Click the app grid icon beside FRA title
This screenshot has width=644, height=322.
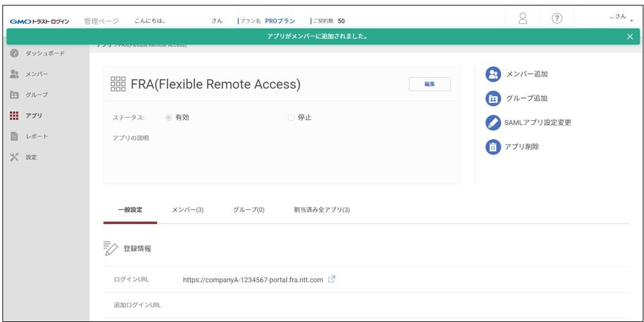pyautogui.click(x=118, y=84)
